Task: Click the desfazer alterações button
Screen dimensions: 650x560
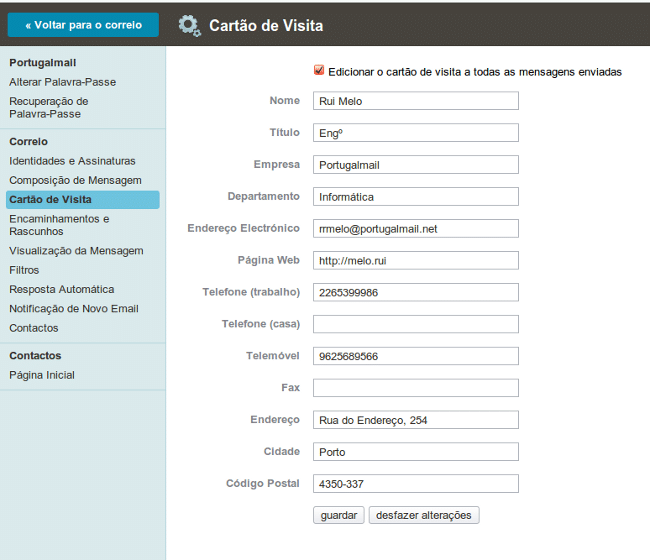Action: [424, 515]
